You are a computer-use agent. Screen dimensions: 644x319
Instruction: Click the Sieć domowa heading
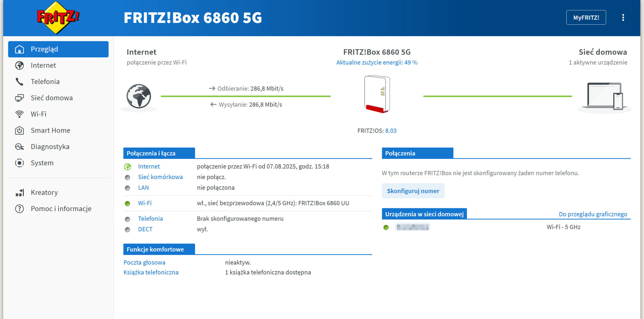click(603, 52)
